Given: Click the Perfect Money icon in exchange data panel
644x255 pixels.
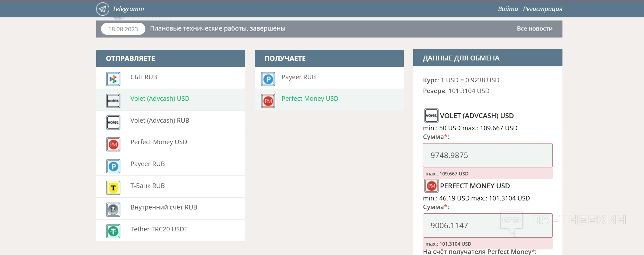Looking at the screenshot, I should 431,186.
